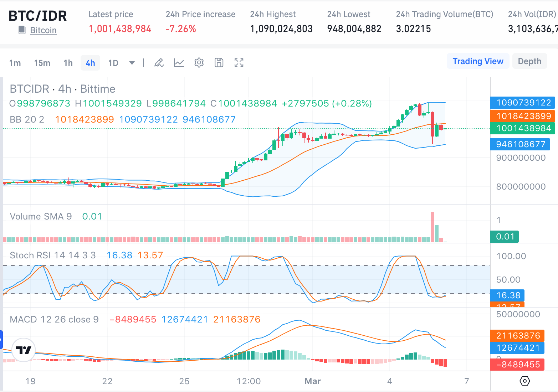
Task: Choose the 1D timeframe
Action: (x=113, y=63)
